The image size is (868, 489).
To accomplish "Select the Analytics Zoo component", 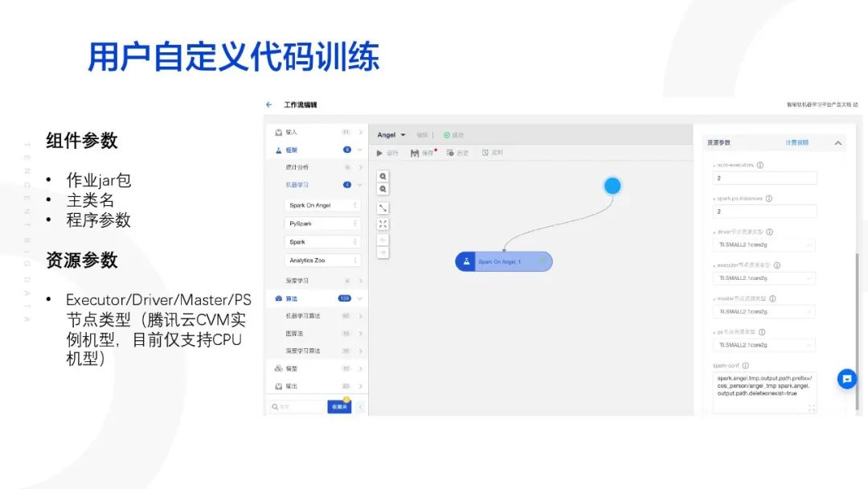I will coord(323,261).
